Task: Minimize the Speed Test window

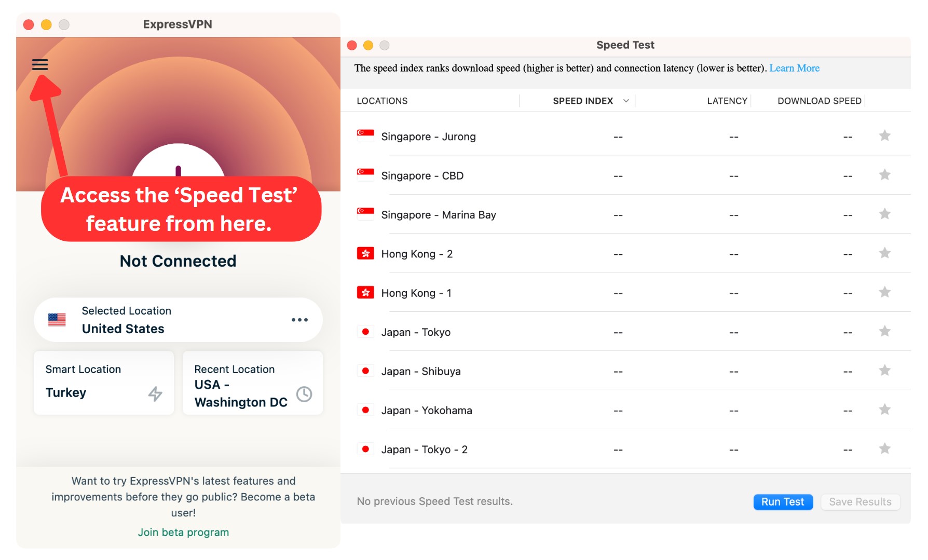Action: coord(368,45)
